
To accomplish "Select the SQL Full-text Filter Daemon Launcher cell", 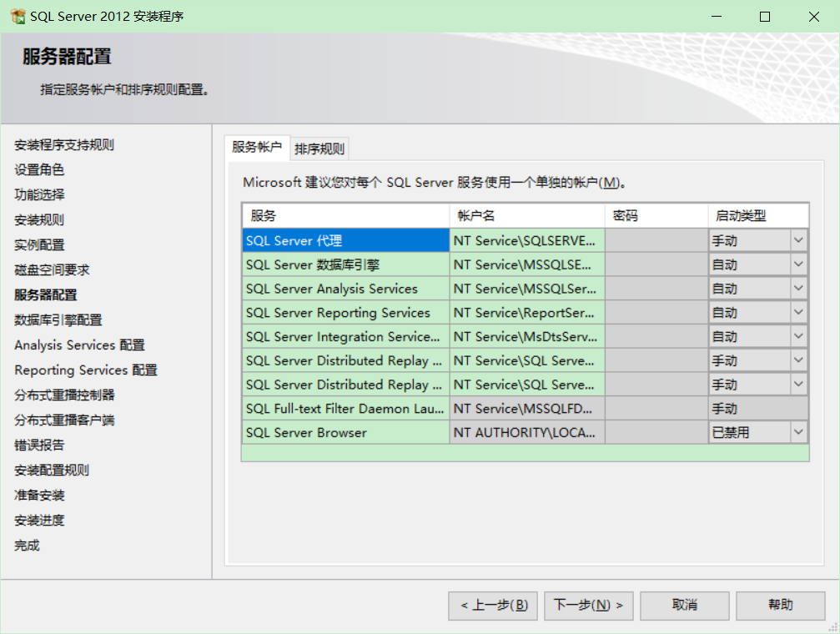I will pyautogui.click(x=345, y=409).
